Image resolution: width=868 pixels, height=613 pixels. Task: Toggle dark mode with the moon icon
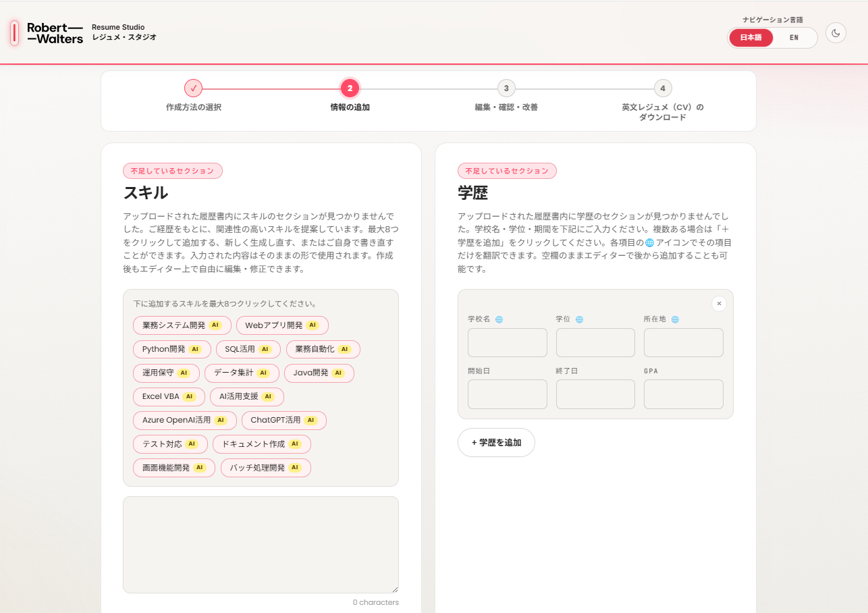tap(836, 32)
